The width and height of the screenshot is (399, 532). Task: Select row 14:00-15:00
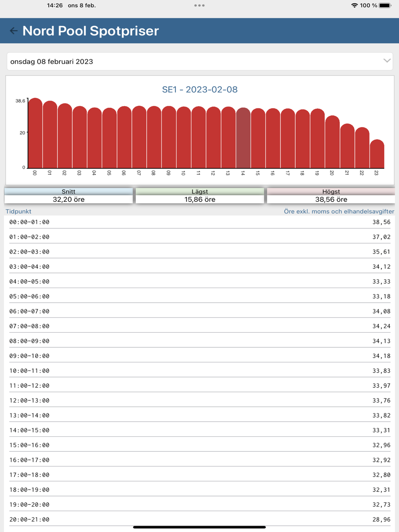(199, 430)
